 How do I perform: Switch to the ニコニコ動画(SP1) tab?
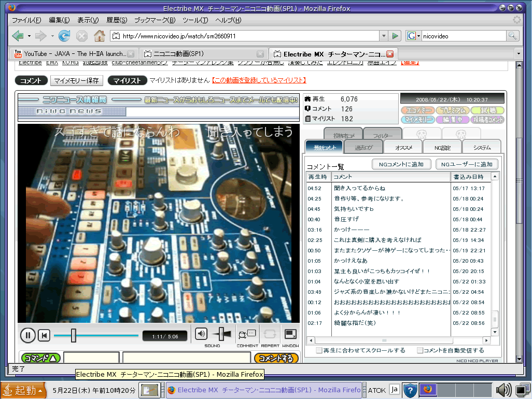[203, 53]
